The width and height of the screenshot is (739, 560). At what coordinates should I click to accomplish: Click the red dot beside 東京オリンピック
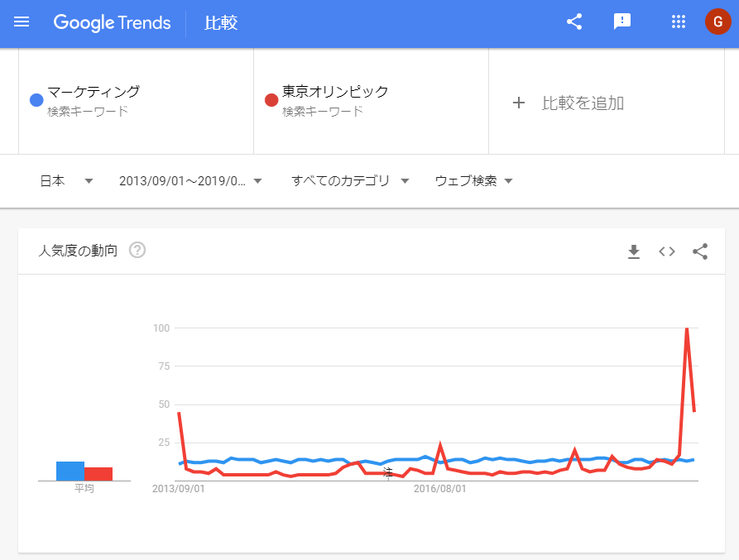(x=271, y=101)
